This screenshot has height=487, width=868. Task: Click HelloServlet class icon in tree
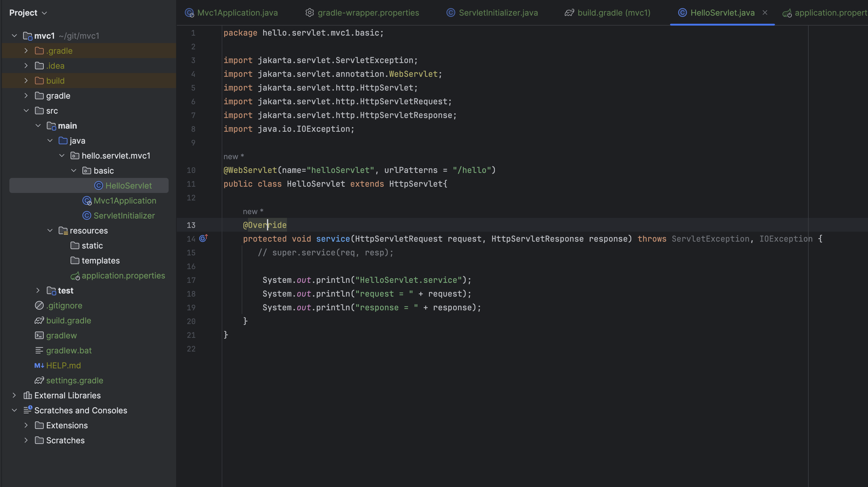[x=98, y=185]
